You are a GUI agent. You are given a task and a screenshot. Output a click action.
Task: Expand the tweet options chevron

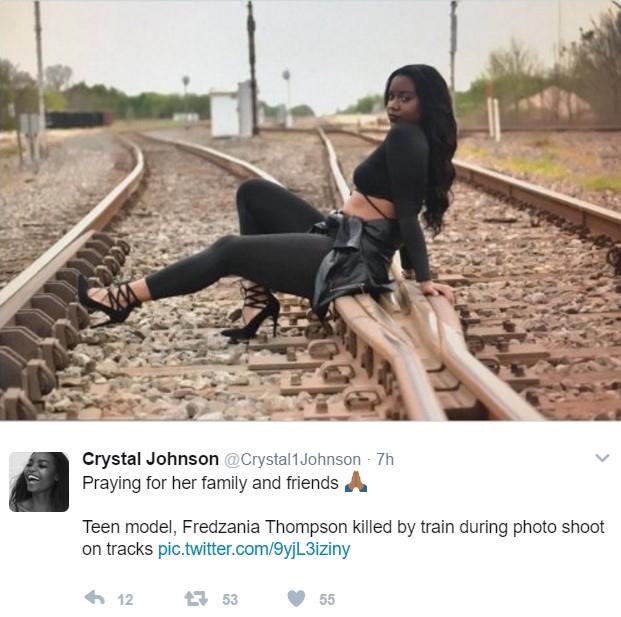pyautogui.click(x=602, y=458)
